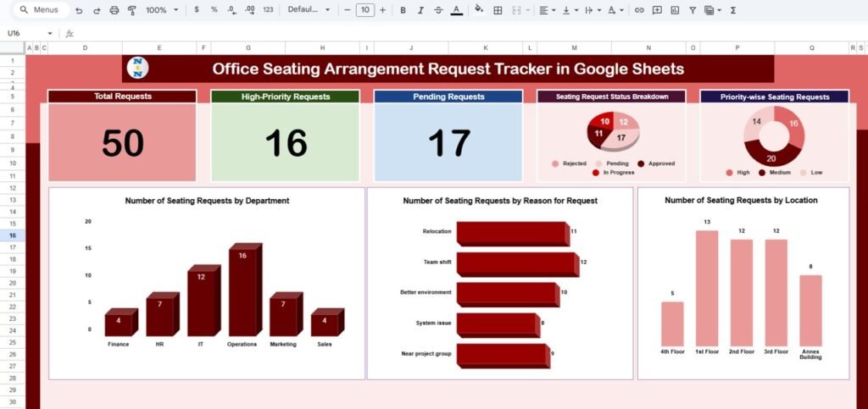Decrease decimal places
Screen dimensions: 868x409
click(232, 10)
